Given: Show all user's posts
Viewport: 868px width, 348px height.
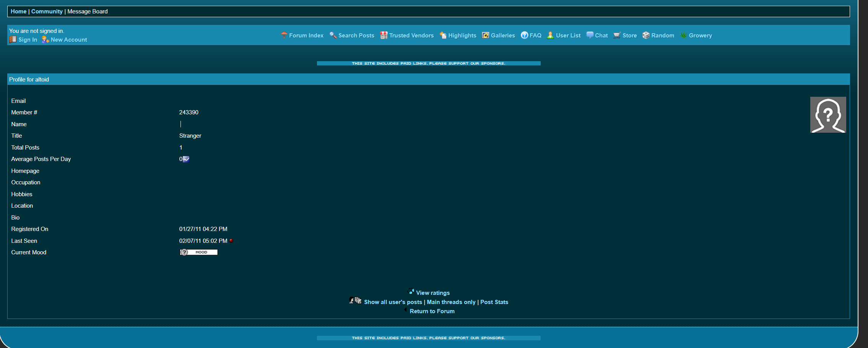Looking at the screenshot, I should (393, 302).
